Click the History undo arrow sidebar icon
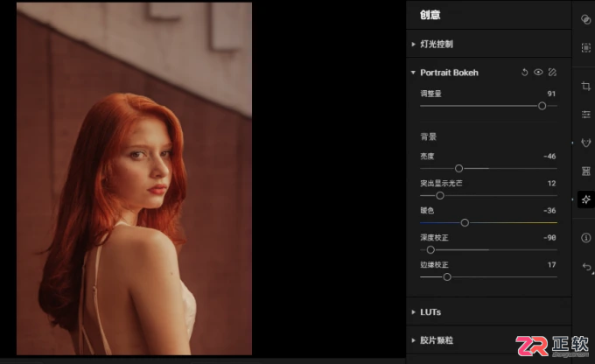This screenshot has width=595, height=364. coord(586,267)
